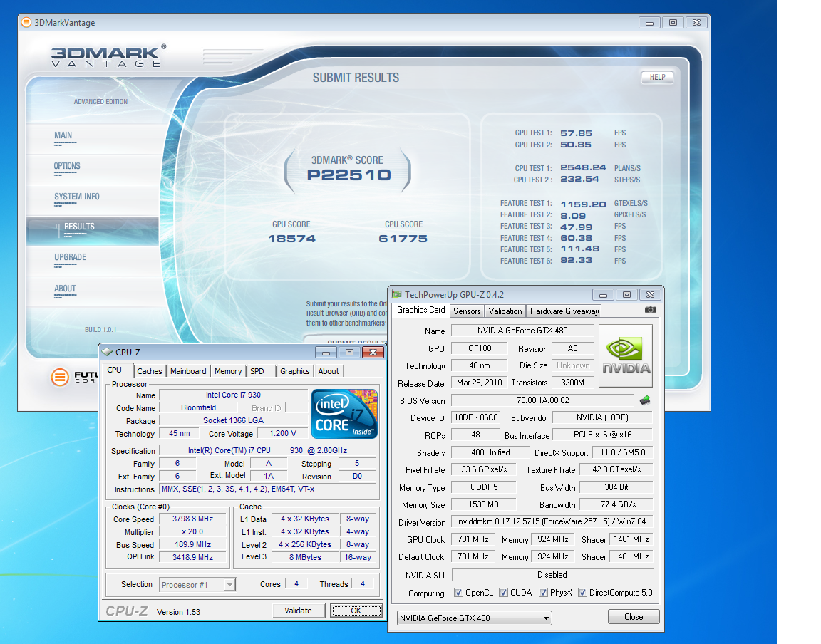Click the Bandwidth value 177.4 GB/s

[616, 504]
